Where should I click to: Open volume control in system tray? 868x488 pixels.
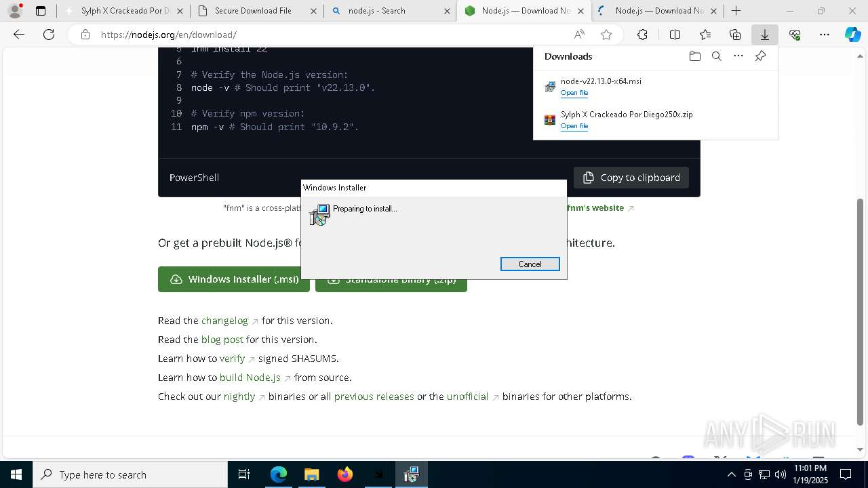(x=781, y=474)
